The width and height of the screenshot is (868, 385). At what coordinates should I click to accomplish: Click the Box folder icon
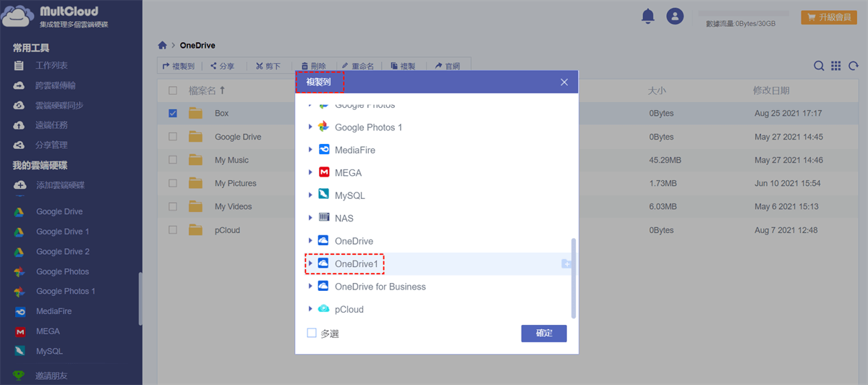coord(195,114)
